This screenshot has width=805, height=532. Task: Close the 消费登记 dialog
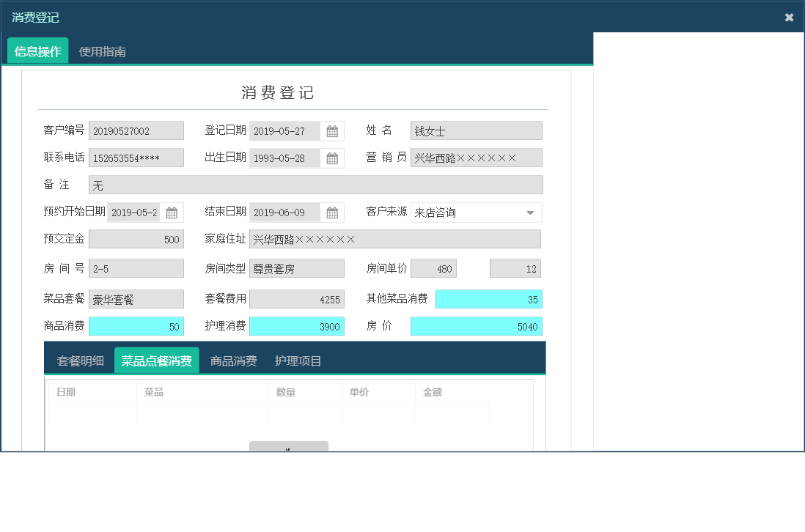click(x=790, y=17)
